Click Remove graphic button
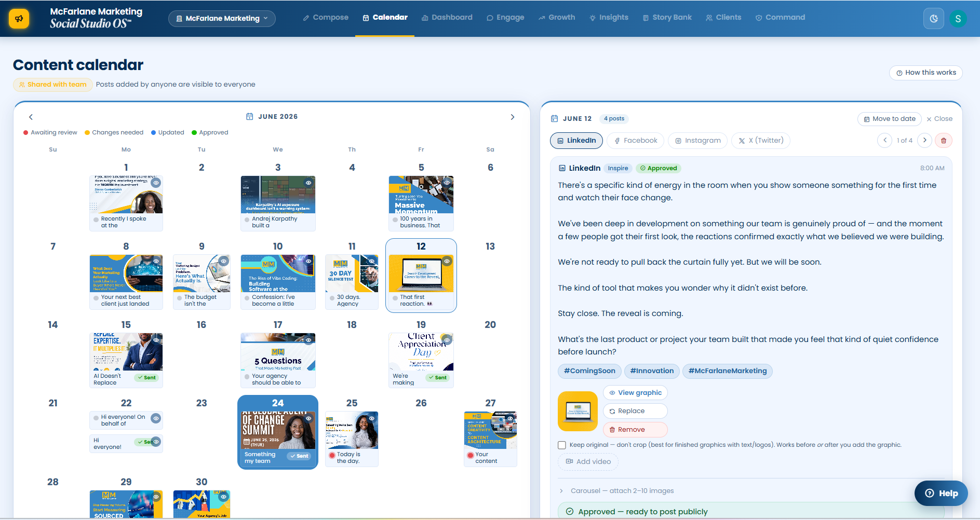 click(x=635, y=430)
